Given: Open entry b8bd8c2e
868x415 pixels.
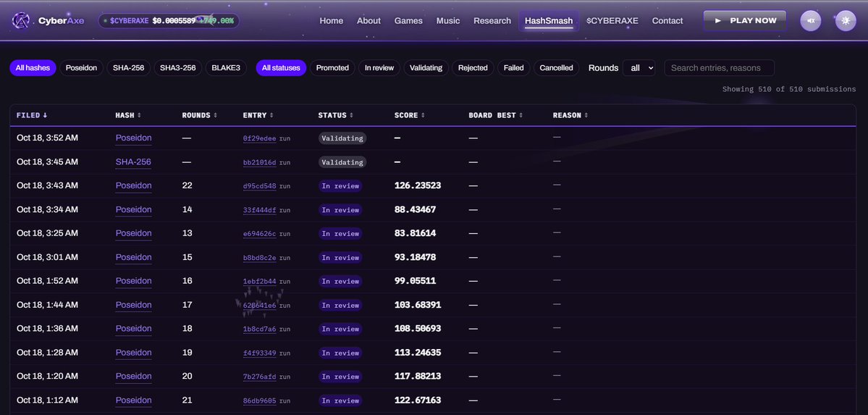Looking at the screenshot, I should pos(259,258).
